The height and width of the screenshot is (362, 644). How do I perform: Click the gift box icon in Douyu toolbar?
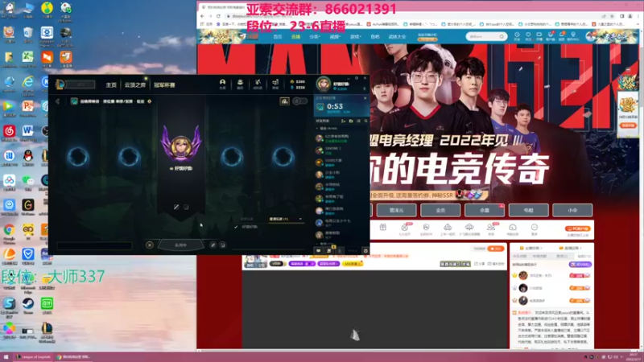point(383,228)
